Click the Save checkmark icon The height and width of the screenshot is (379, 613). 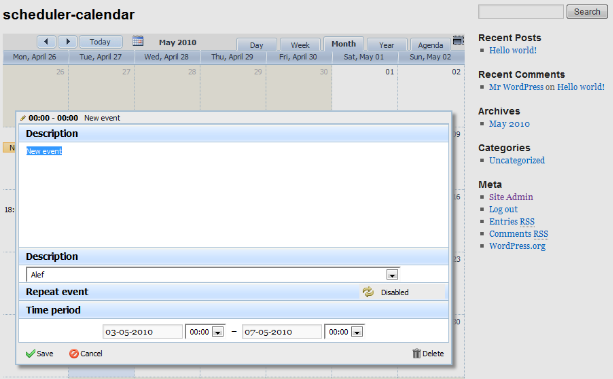coord(30,354)
